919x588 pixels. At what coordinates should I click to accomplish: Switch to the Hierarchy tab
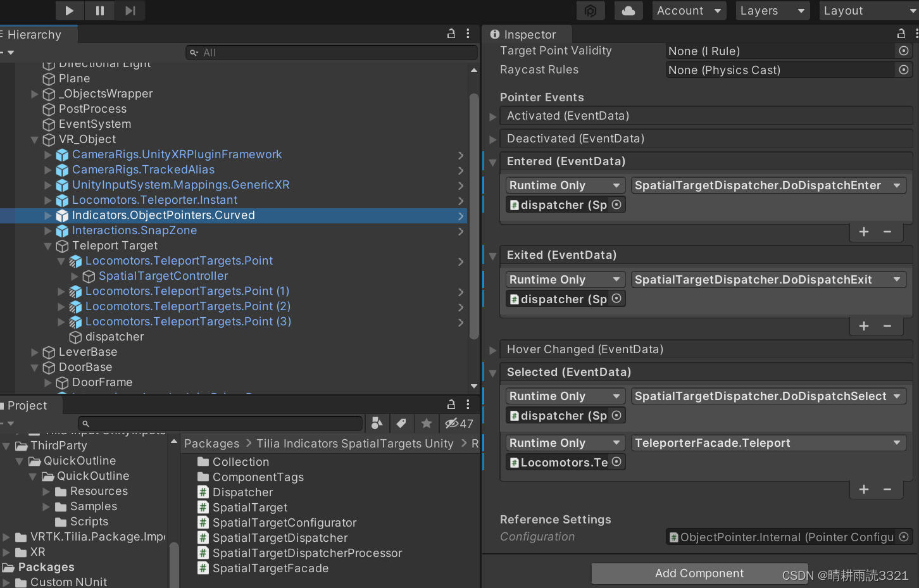point(35,35)
